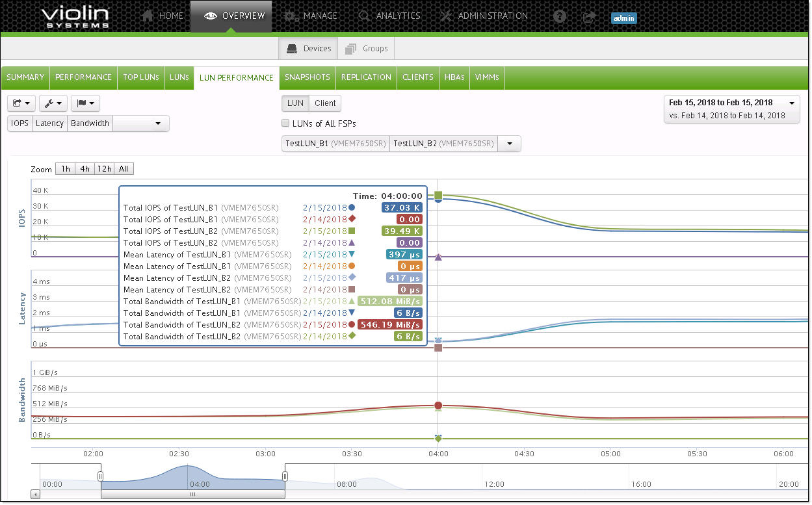
Task: Set chart zoom to 4h
Action: [85, 169]
